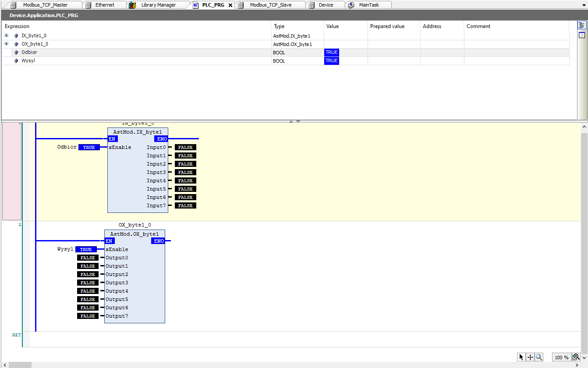This screenshot has width=588, height=368.
Task: Toggle the Output4 FALSE value
Action: pos(88,291)
